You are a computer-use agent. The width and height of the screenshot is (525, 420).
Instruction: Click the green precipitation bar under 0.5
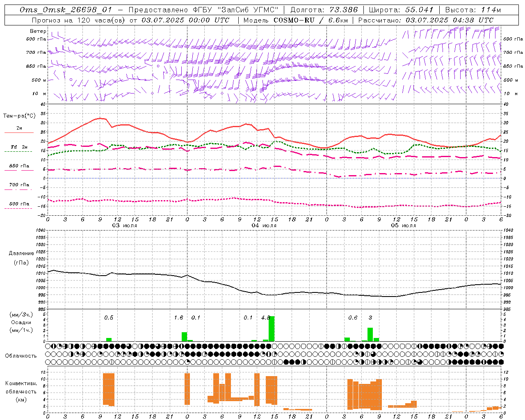tap(109, 340)
